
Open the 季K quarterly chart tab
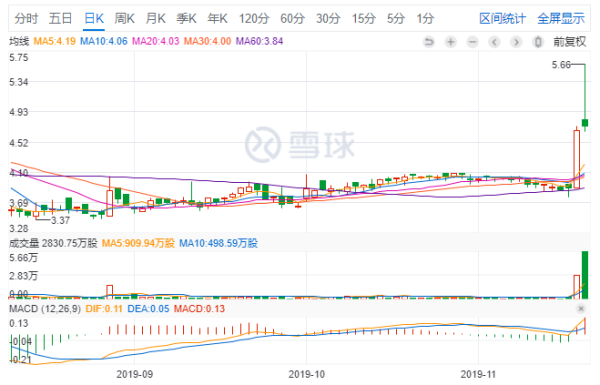(x=186, y=18)
